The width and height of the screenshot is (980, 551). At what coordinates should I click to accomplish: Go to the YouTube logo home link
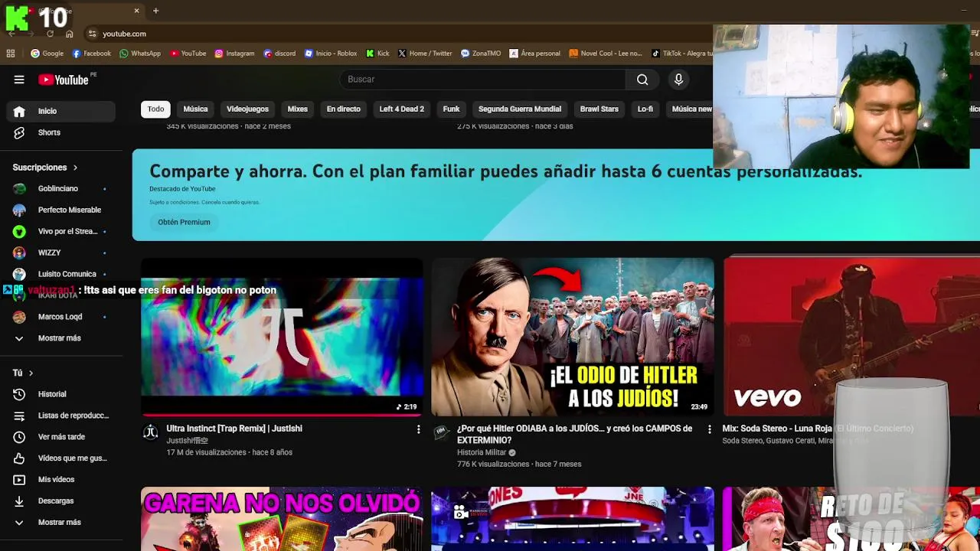tap(64, 80)
